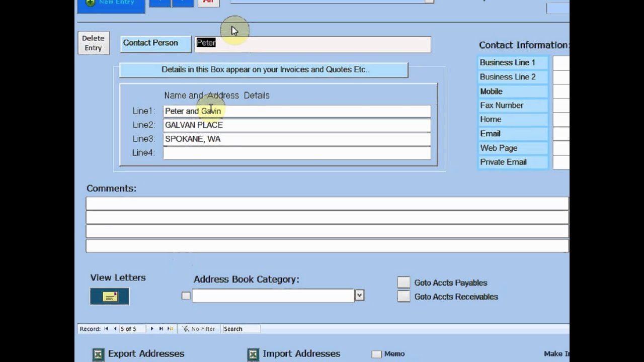Click the Contact Person label button
This screenshot has height=362, width=644.
(156, 44)
